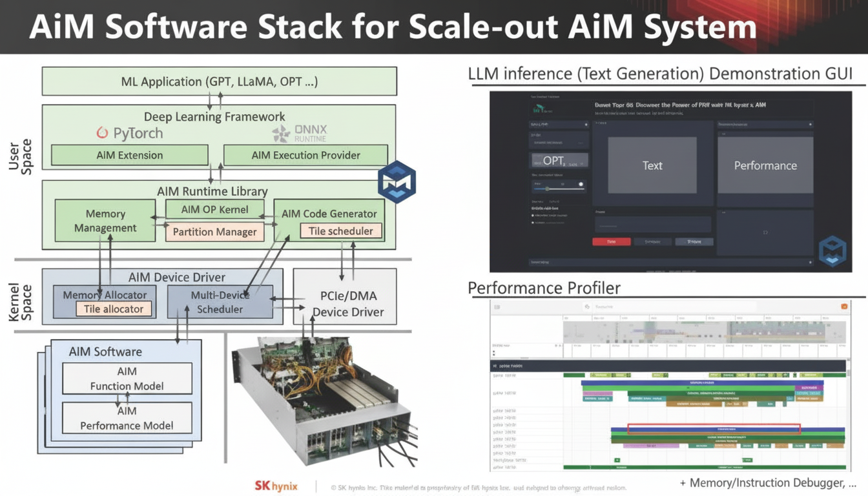Flip the toggle switch next to the slider

click(581, 184)
